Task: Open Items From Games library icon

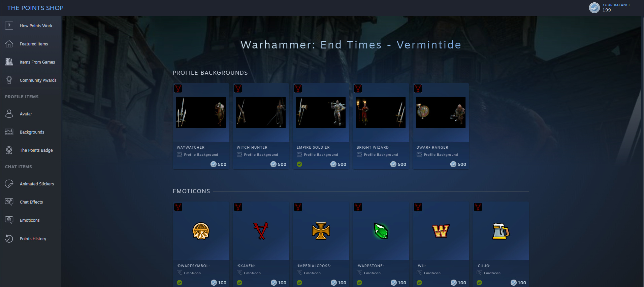Action: (x=9, y=62)
